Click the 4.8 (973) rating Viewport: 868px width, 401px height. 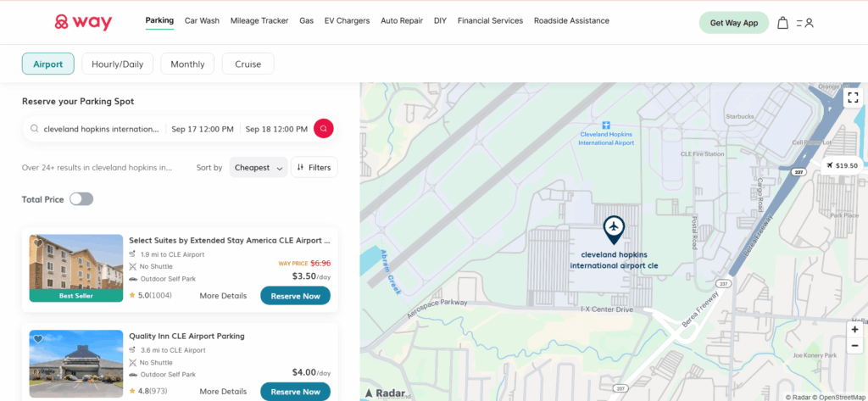(148, 391)
